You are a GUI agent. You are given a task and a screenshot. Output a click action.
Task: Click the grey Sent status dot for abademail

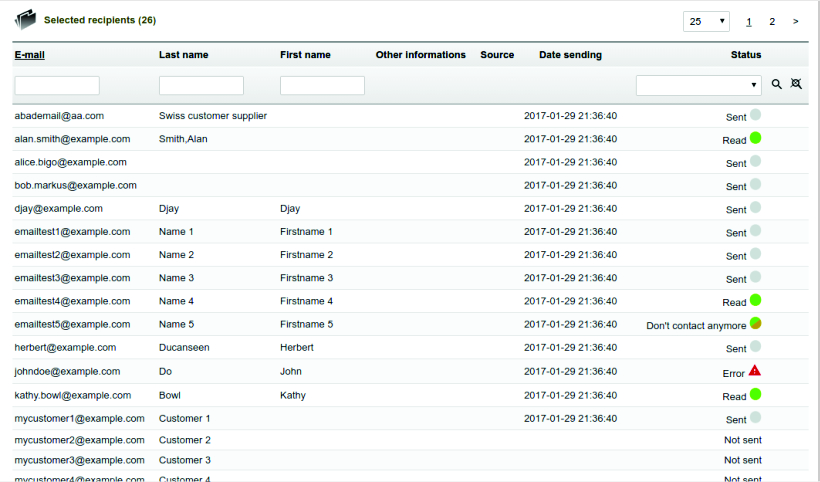click(x=756, y=116)
